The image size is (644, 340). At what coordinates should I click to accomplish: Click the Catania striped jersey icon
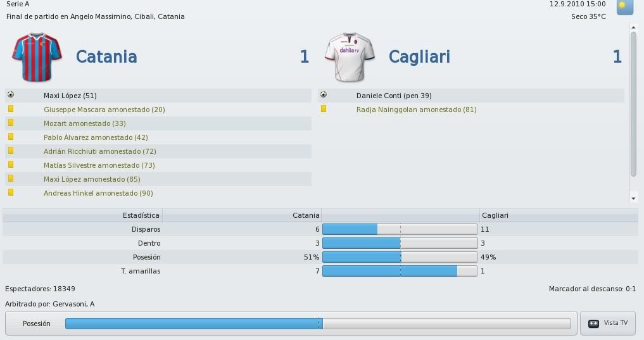37,57
